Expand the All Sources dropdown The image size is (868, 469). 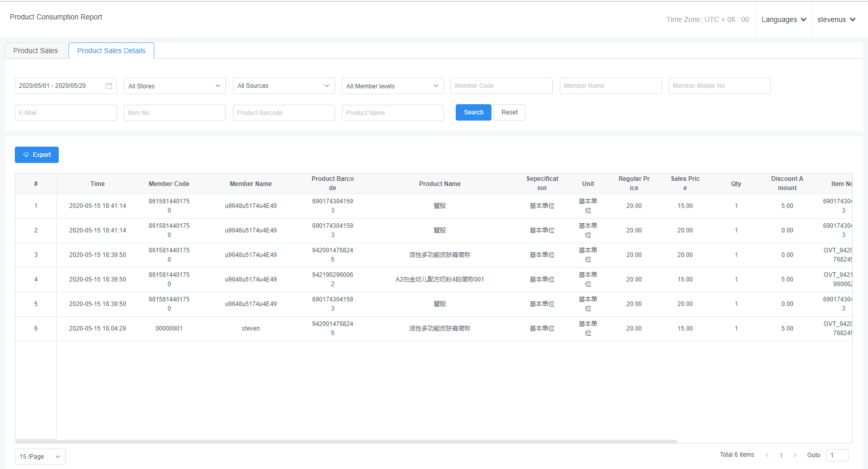(x=284, y=86)
